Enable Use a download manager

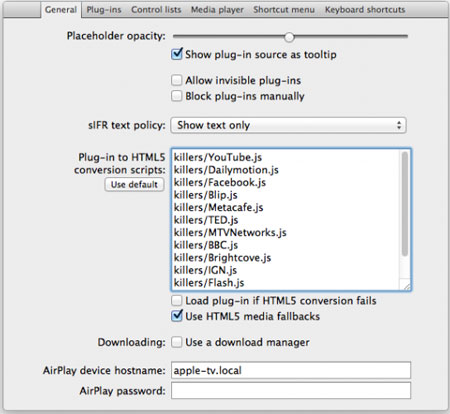[177, 342]
